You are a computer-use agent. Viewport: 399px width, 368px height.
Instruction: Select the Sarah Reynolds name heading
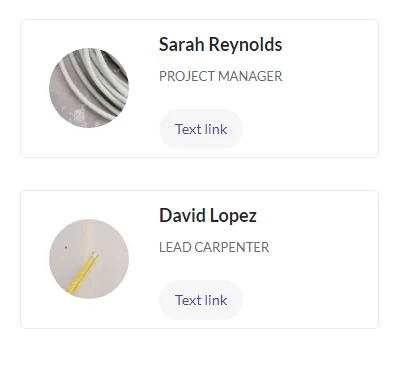(x=221, y=44)
